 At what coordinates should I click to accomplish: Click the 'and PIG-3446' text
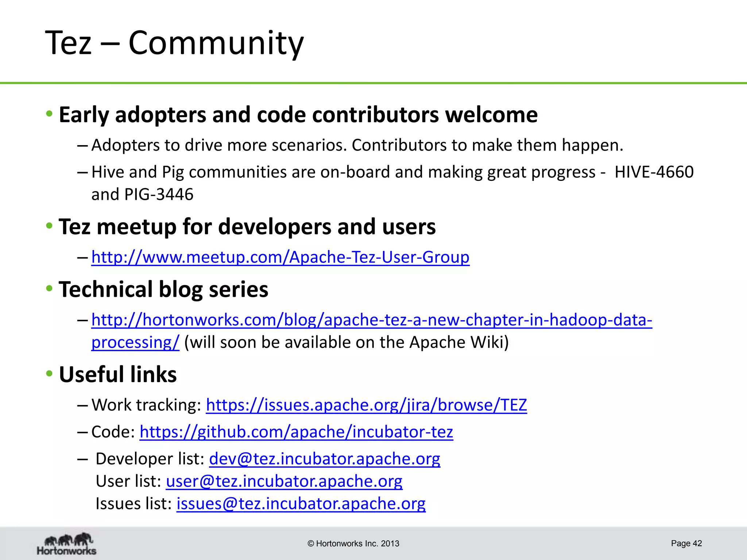142,194
